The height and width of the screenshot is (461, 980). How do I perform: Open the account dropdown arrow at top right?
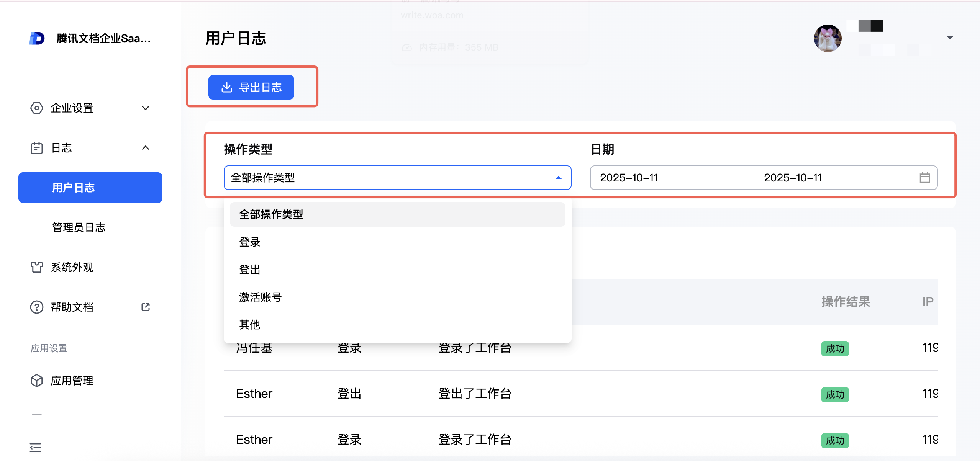tap(950, 38)
